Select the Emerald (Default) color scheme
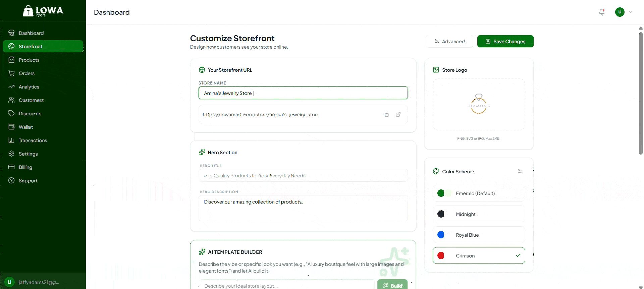Viewport: 644px width, 289px height. 479,193
